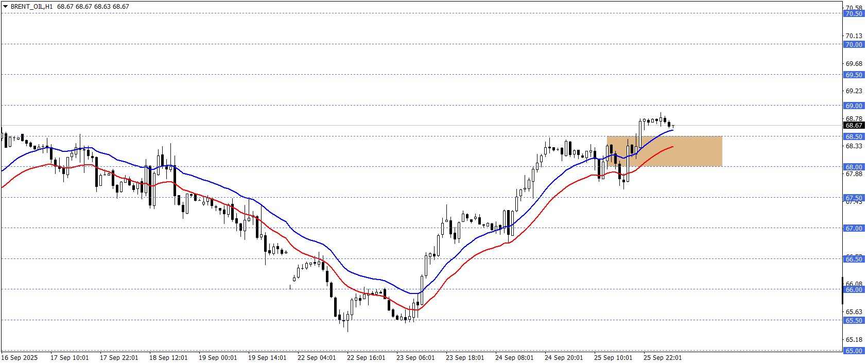This screenshot has height=364, width=868.
Task: Click the 67.50 price level label
Action: click(854, 198)
